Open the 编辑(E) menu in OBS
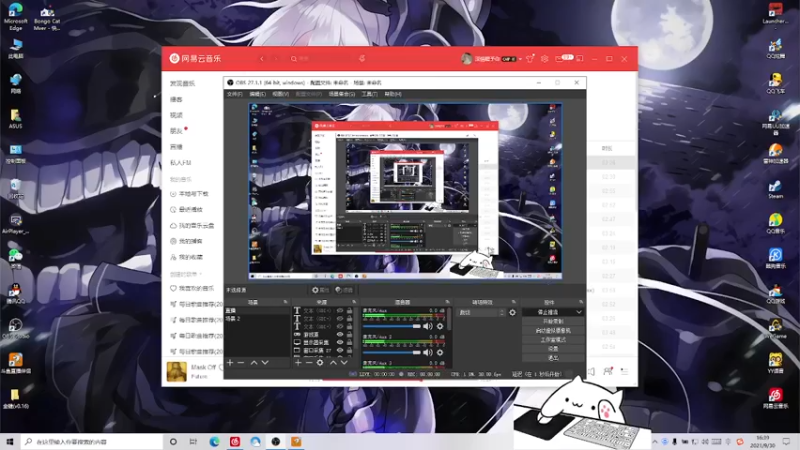Screen dimensions: 800x450 [x=257, y=94]
